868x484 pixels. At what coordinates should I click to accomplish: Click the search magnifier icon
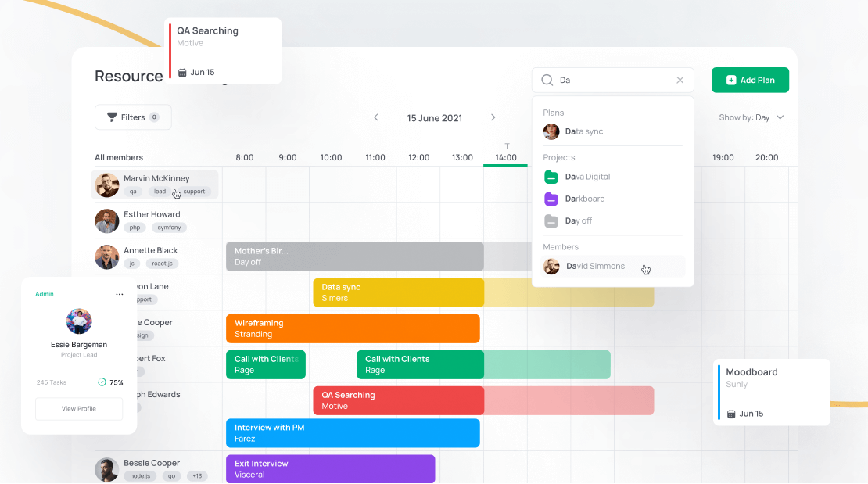tap(547, 81)
